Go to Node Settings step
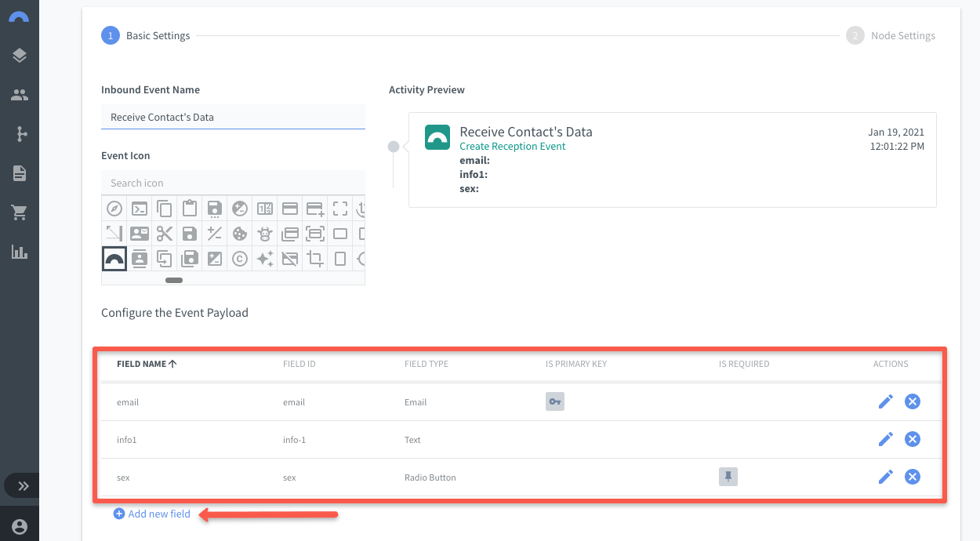Viewport: 980px width, 541px height. pos(891,35)
